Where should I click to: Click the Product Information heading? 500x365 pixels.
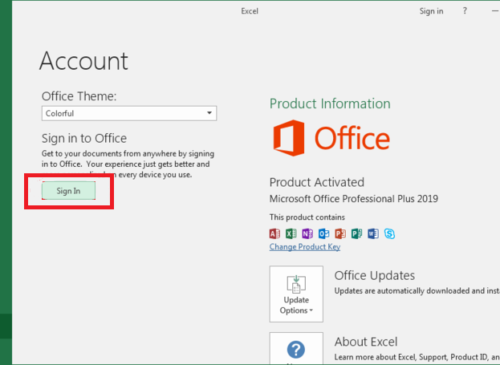330,104
